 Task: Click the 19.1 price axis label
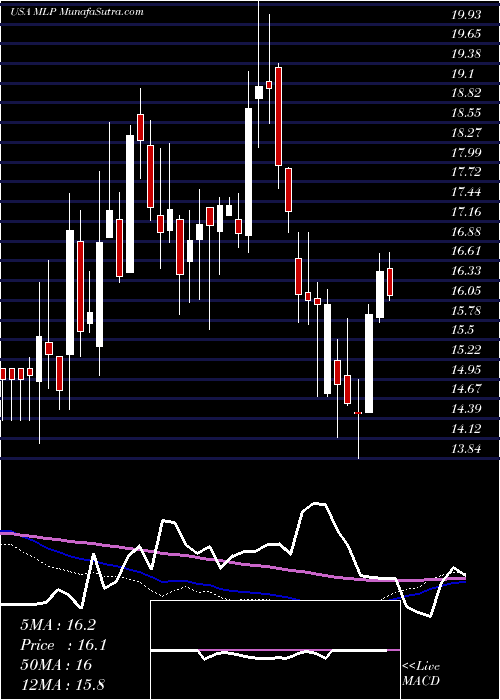tap(463, 74)
